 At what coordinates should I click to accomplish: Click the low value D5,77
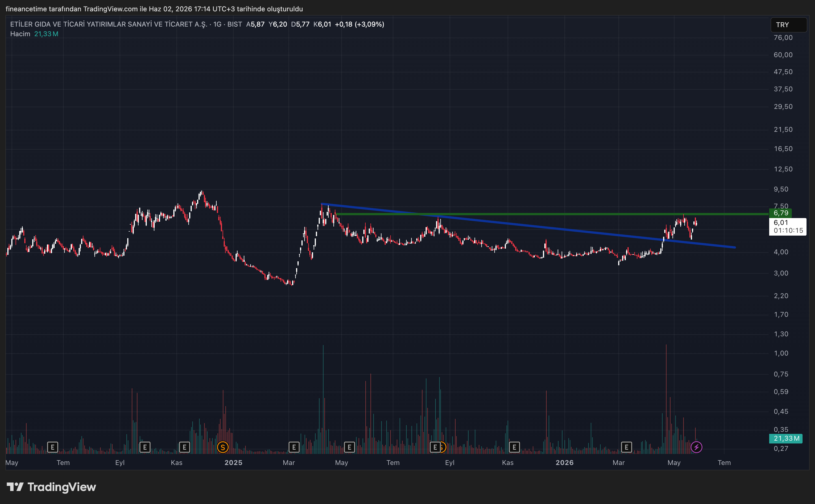tap(300, 24)
